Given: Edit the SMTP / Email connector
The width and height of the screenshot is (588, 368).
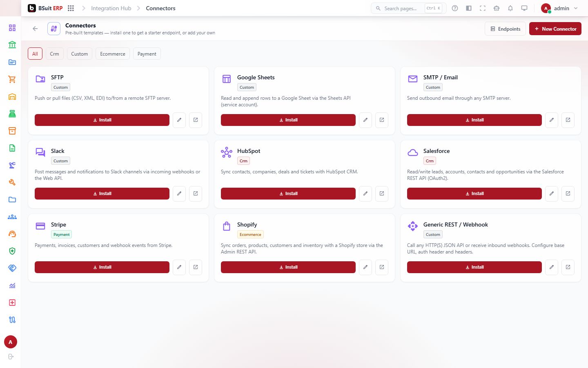Looking at the screenshot, I should 552,120.
